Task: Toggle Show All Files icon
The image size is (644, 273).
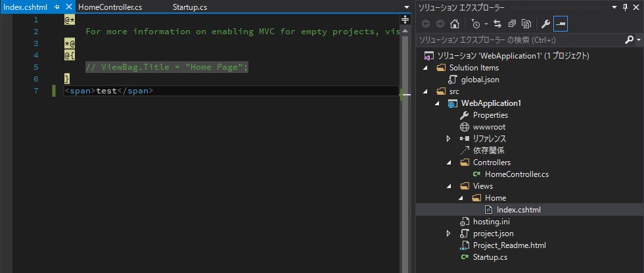Action: click(x=526, y=24)
